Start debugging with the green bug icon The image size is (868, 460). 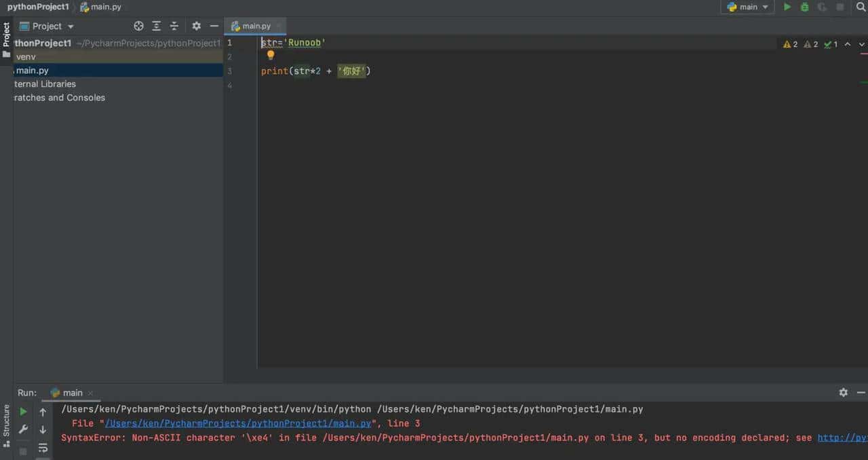805,7
